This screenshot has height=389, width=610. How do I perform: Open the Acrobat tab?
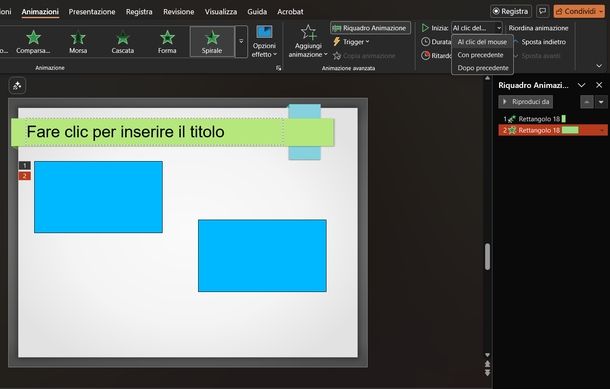click(x=290, y=12)
